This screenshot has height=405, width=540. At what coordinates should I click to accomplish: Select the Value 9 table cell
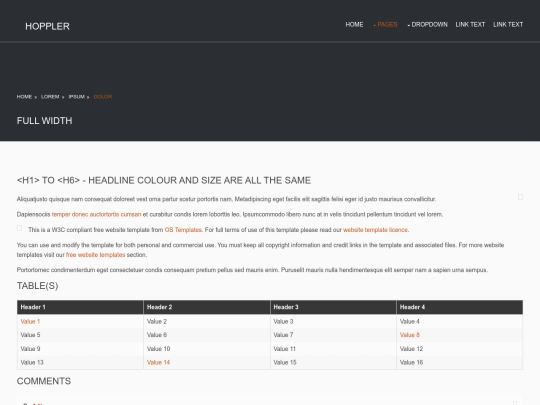(x=80, y=349)
